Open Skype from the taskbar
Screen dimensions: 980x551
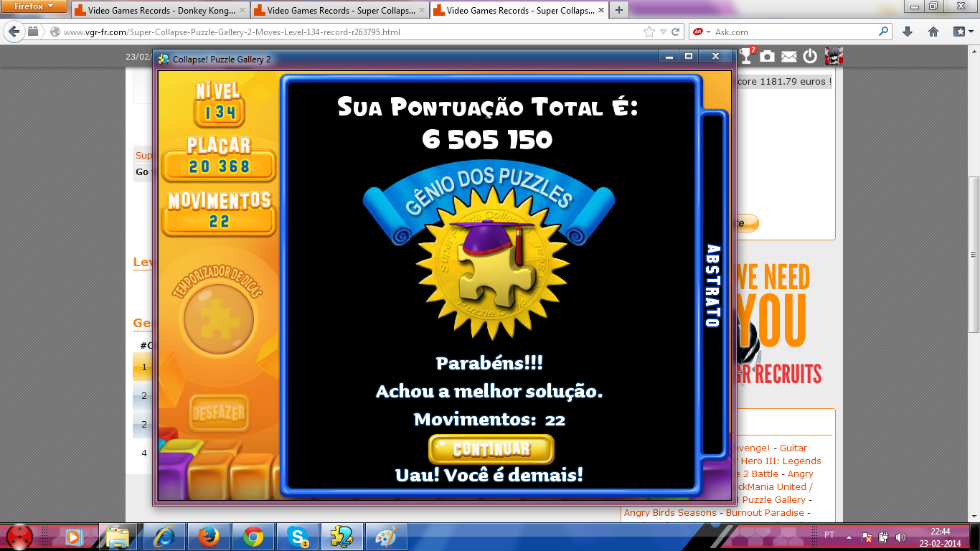pos(297,537)
